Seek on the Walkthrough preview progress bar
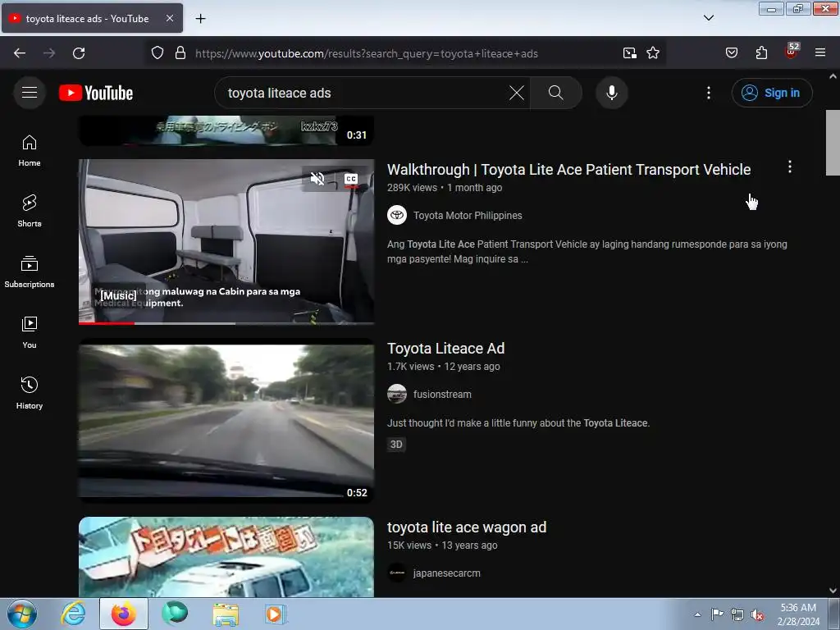 tap(226, 323)
